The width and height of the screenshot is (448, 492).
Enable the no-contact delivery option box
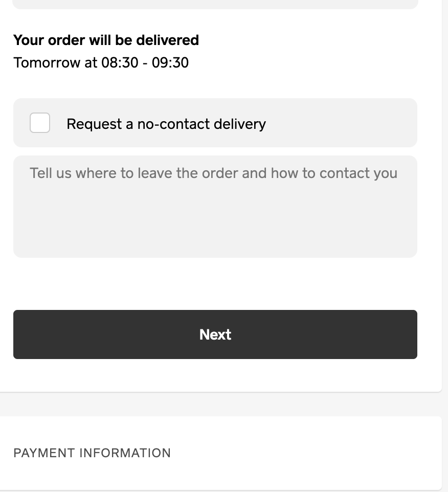(40, 123)
